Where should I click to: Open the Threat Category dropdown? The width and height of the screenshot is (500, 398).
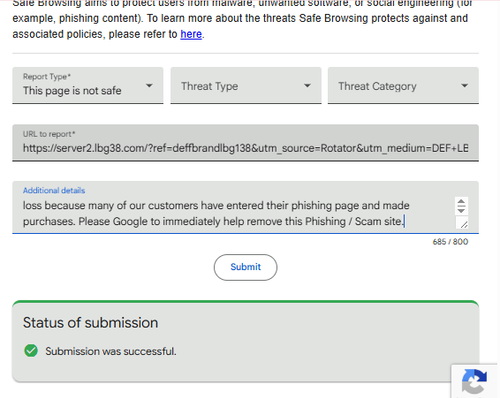coord(403,85)
